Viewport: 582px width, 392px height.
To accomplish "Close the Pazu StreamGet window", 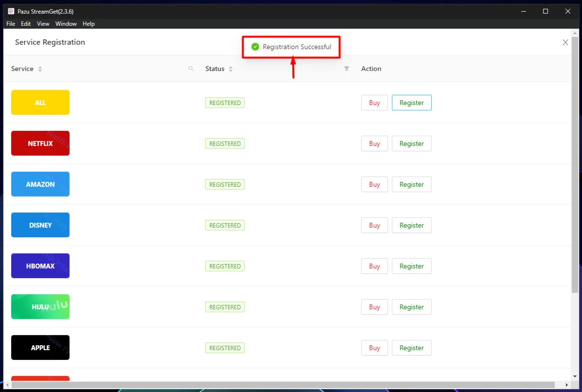I will pyautogui.click(x=568, y=11).
